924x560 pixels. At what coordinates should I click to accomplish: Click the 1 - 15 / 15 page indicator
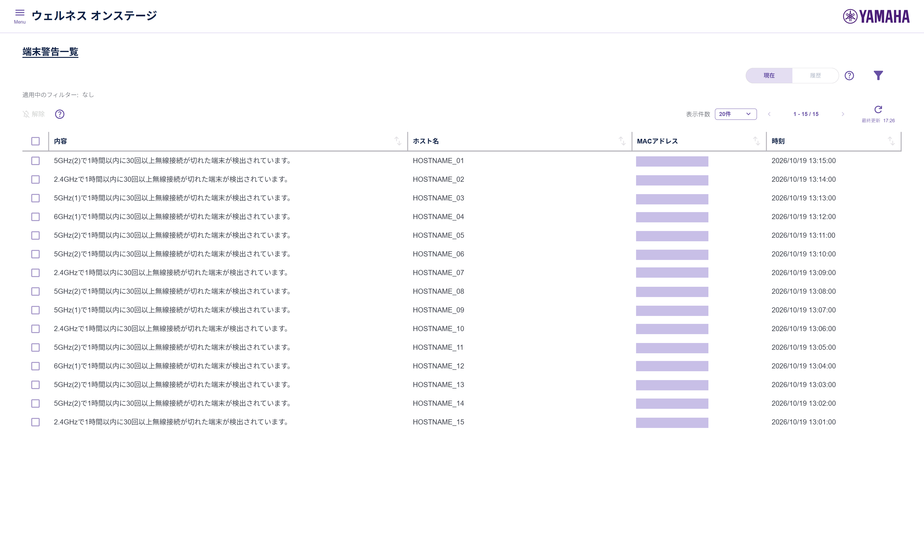pos(806,114)
